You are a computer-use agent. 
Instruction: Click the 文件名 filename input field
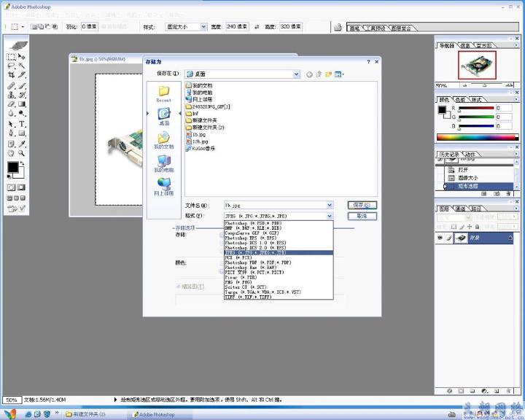pos(275,205)
